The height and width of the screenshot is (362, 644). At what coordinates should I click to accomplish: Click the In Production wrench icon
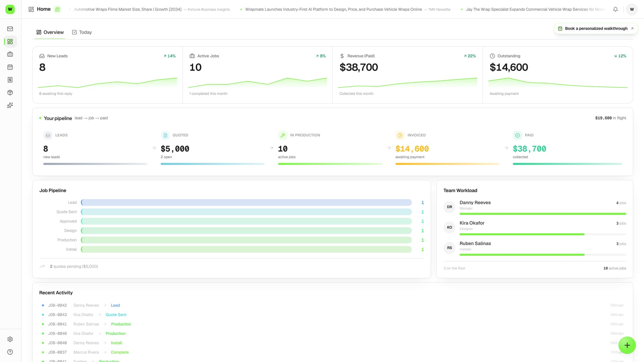click(282, 135)
